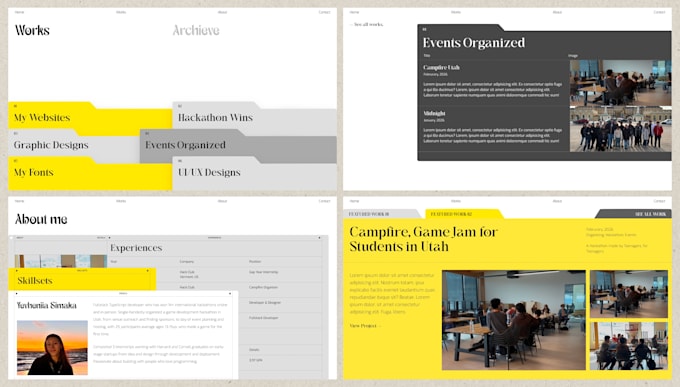Click About in featured work page navigation
The image size is (680, 387).
[557, 201]
